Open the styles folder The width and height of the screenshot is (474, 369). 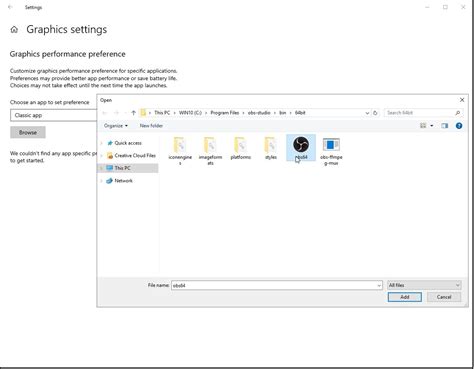pos(271,149)
